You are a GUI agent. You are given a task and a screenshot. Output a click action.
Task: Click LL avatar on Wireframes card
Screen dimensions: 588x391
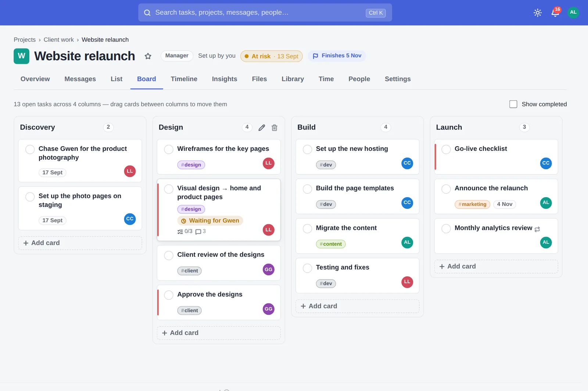pyautogui.click(x=269, y=163)
